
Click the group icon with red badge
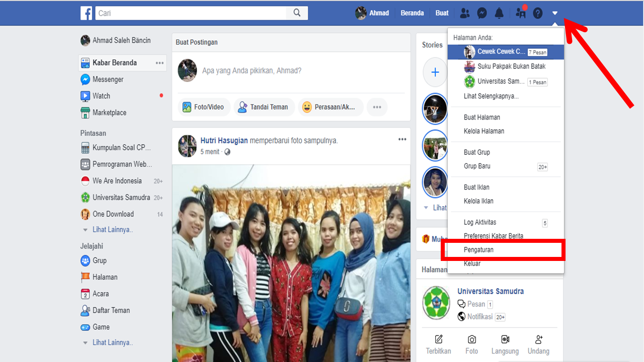tap(521, 13)
